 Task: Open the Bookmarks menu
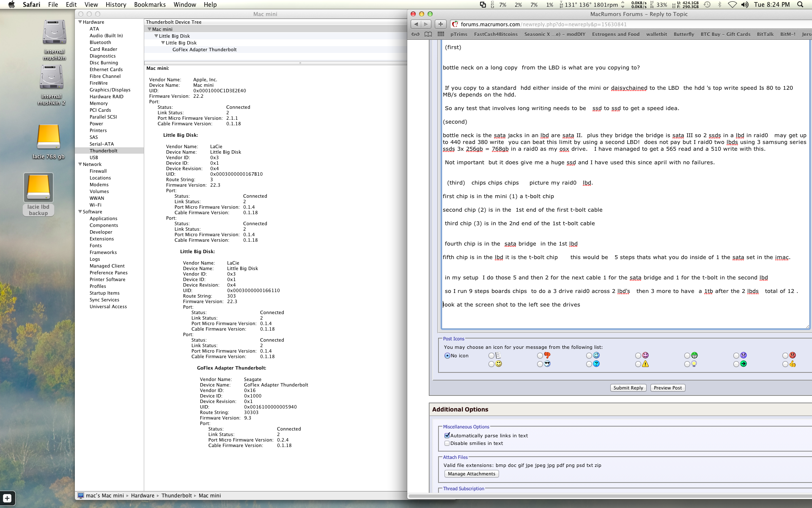click(150, 5)
